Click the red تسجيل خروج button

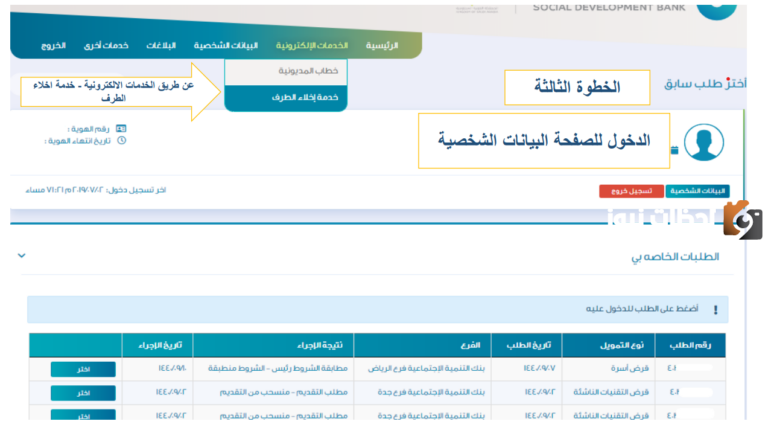[631, 191]
